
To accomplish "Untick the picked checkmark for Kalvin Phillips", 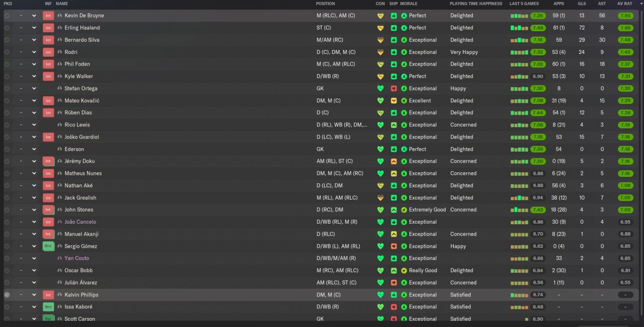I will coord(7,295).
